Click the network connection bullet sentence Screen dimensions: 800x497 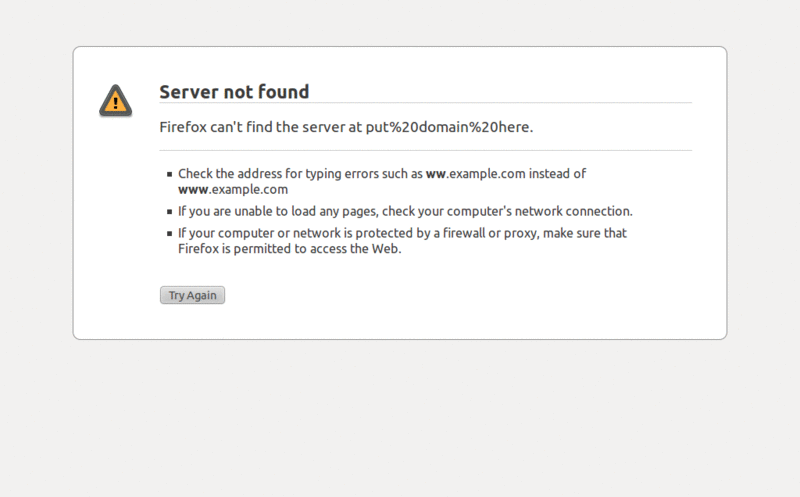pyautogui.click(x=405, y=211)
